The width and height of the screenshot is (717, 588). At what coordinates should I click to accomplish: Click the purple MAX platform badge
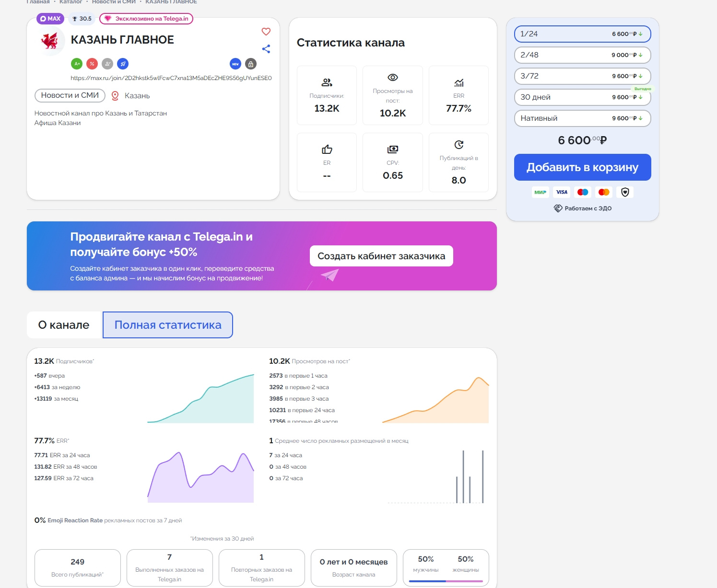tap(50, 19)
